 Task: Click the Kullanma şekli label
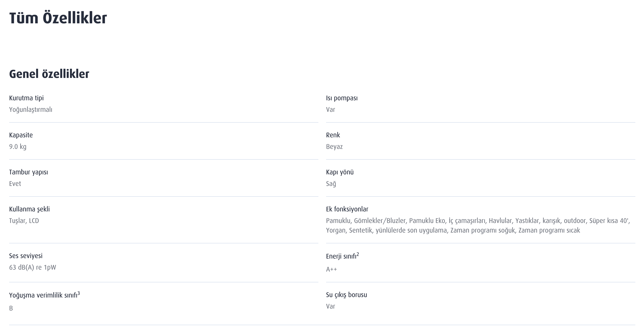click(30, 209)
